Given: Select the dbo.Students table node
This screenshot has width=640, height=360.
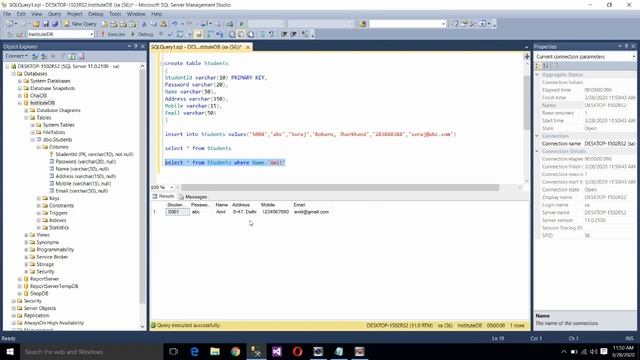Looking at the screenshot, I should [58, 140].
